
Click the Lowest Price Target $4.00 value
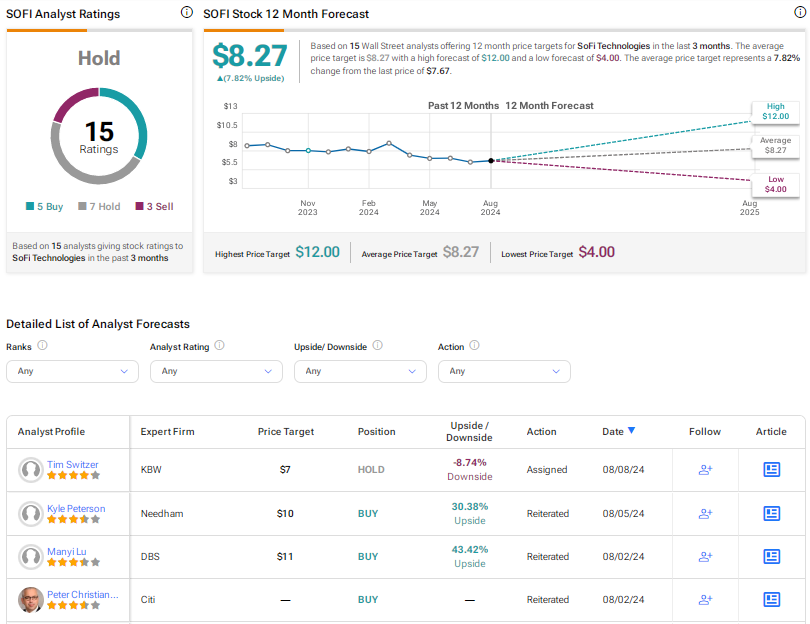coord(597,252)
